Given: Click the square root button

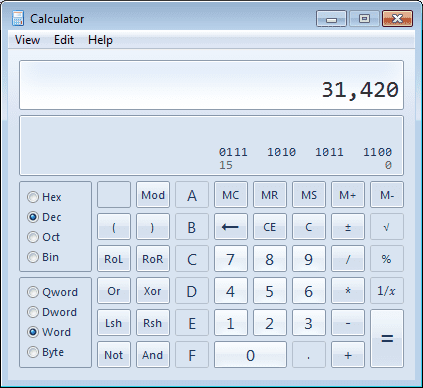Looking at the screenshot, I should tap(387, 227).
